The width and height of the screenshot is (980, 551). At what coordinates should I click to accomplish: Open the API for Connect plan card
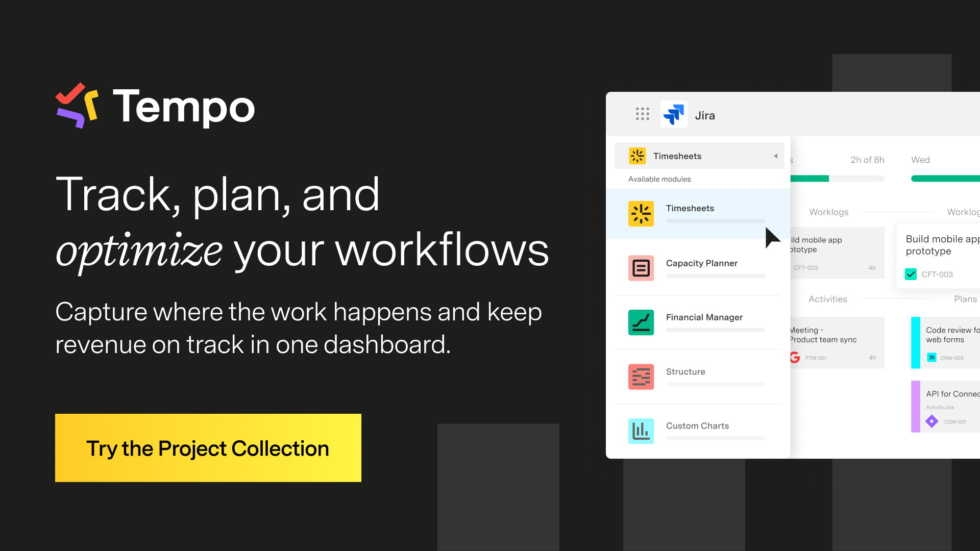(945, 407)
